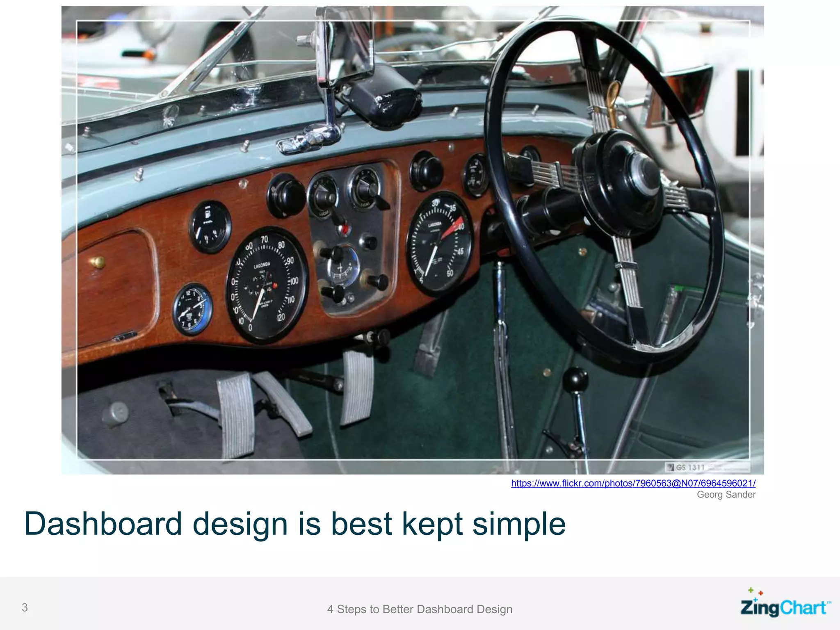840x630 pixels.
Task: Select the heading 'Dashboard design is best kept simple'
Action: pyautogui.click(x=295, y=524)
